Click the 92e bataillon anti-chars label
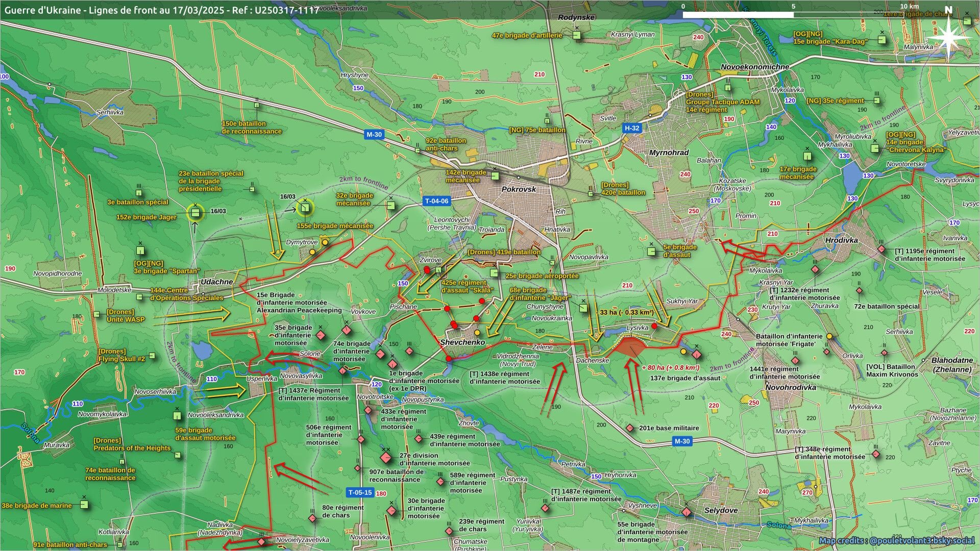This screenshot has width=980, height=551. point(446,144)
